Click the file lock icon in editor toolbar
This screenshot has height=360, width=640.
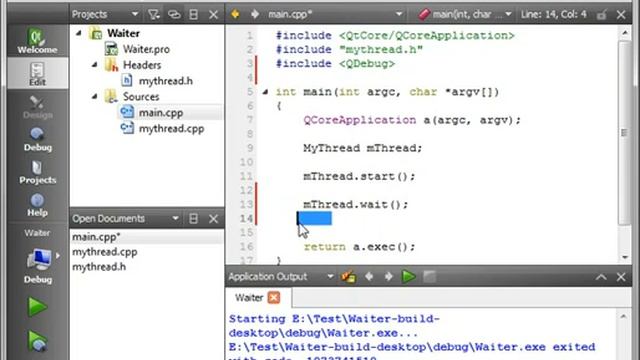tap(601, 15)
